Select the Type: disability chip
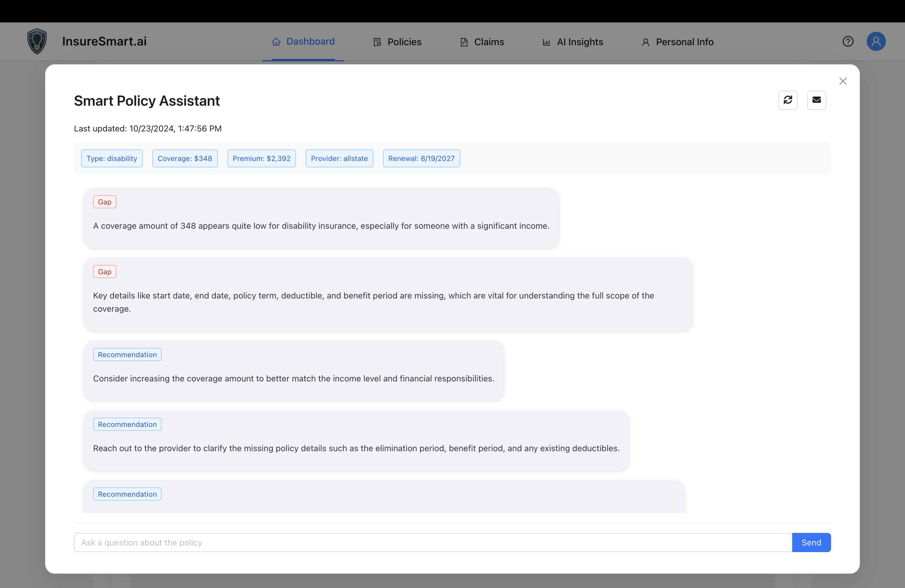 pyautogui.click(x=111, y=158)
